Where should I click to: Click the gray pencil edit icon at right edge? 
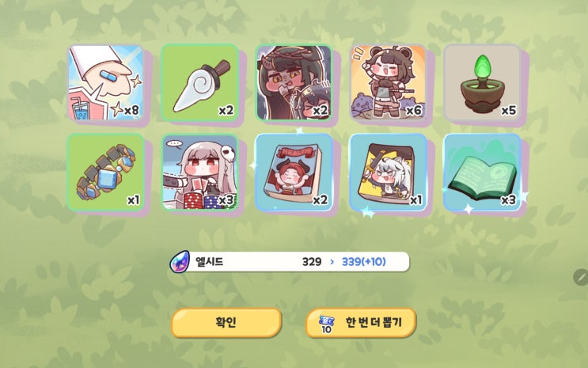pos(581,277)
